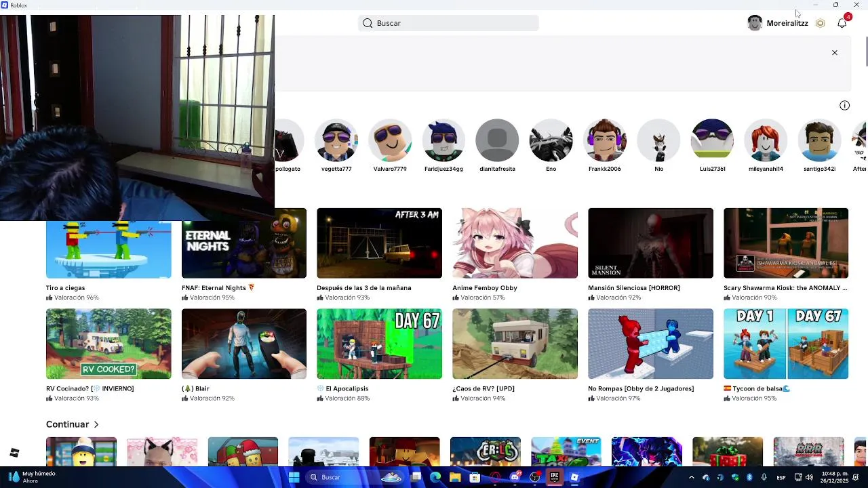Click the ESP language indicator

pos(781,478)
